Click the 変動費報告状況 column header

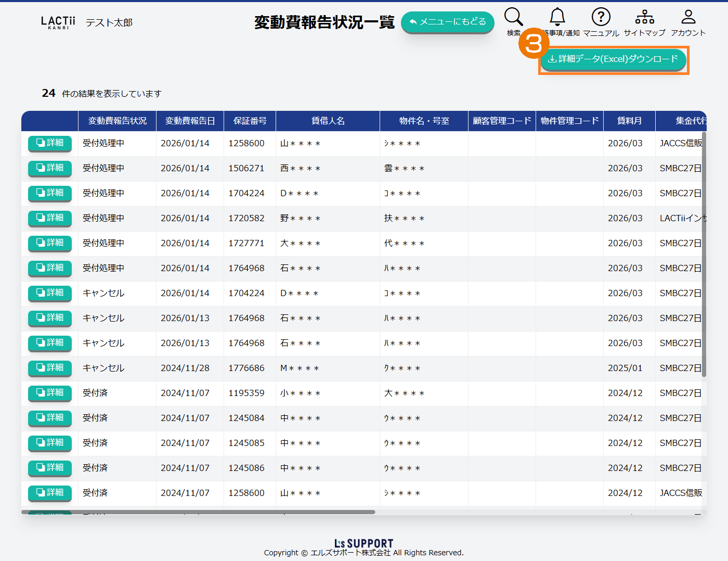pyautogui.click(x=117, y=121)
